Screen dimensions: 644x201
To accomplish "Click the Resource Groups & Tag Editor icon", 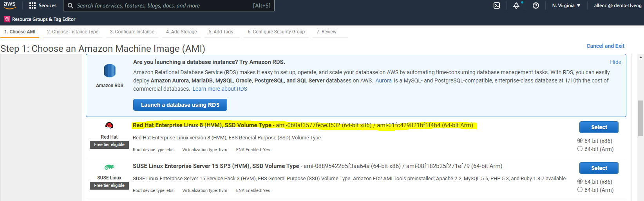I will pos(7,19).
